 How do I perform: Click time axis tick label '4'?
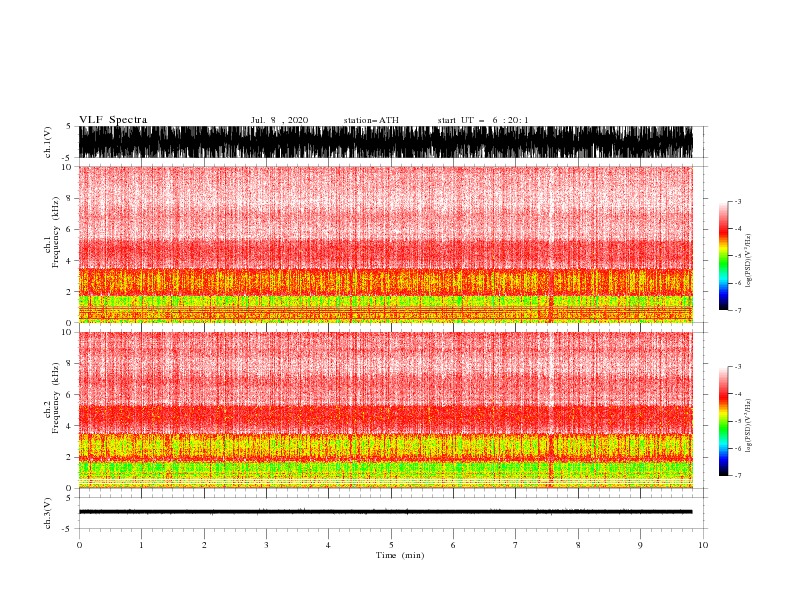point(328,545)
